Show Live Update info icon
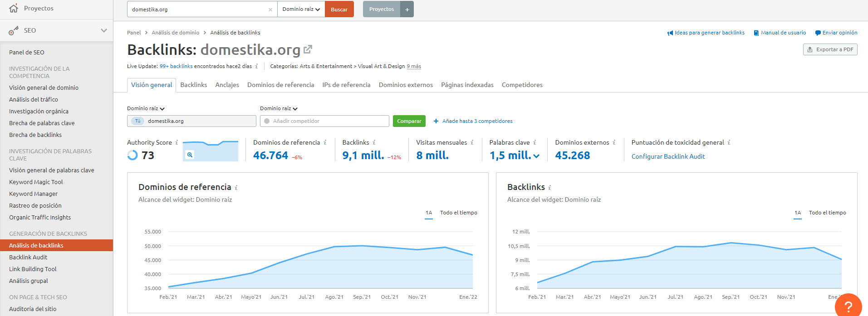 pos(256,66)
